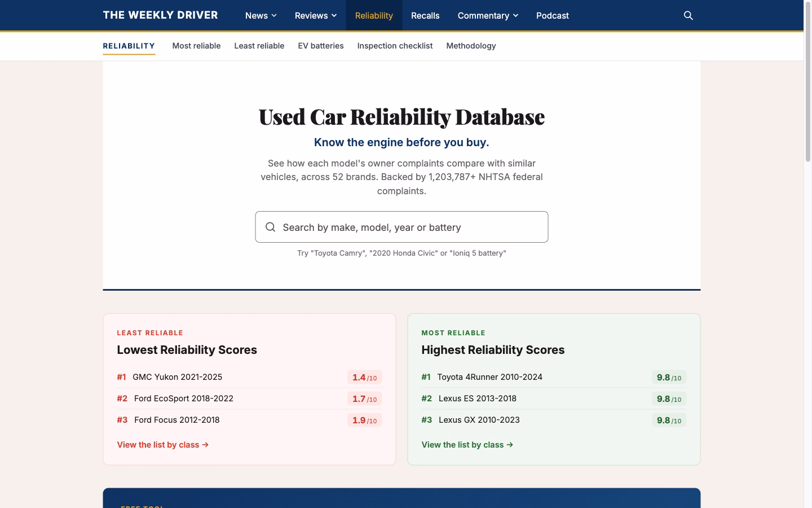Click the magnifier icon inside search box
Image resolution: width=812 pixels, height=508 pixels.
click(271, 227)
